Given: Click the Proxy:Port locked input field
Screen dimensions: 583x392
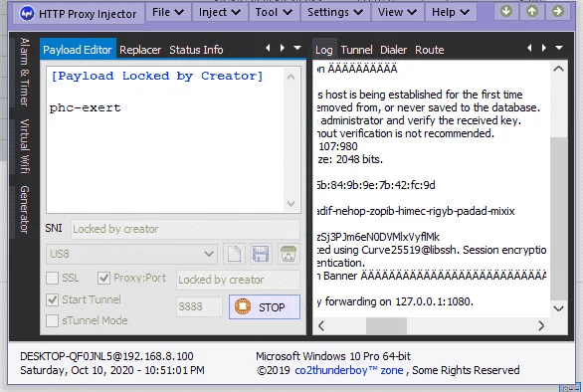Looking at the screenshot, I should coord(238,280).
